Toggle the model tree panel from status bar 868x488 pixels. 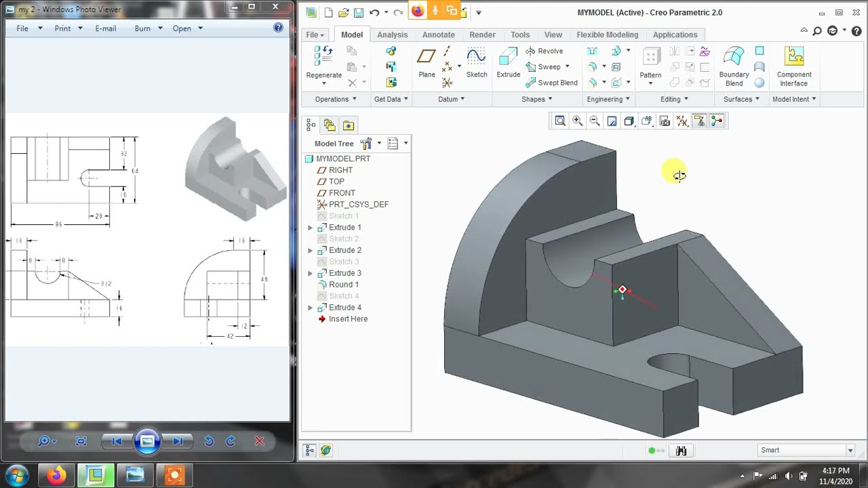tap(310, 450)
